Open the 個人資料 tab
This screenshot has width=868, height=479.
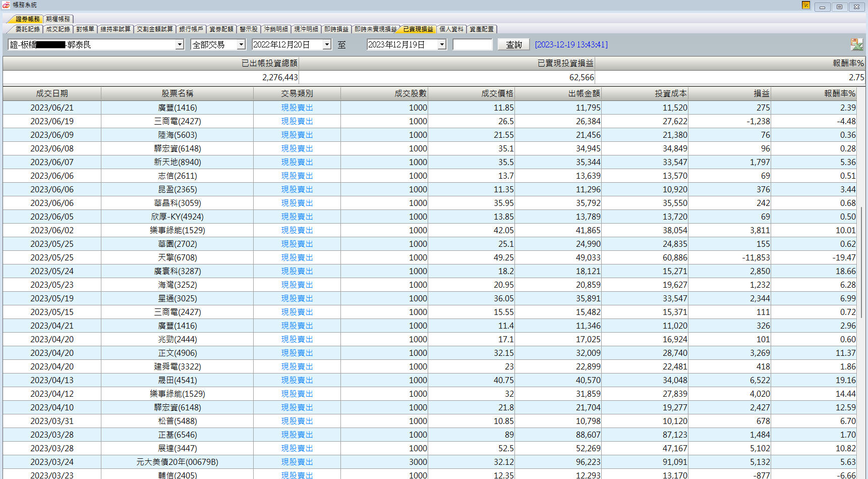point(451,29)
